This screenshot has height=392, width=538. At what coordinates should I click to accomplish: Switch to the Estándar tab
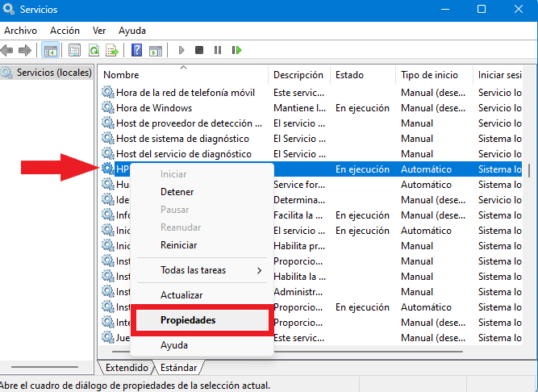click(x=178, y=368)
